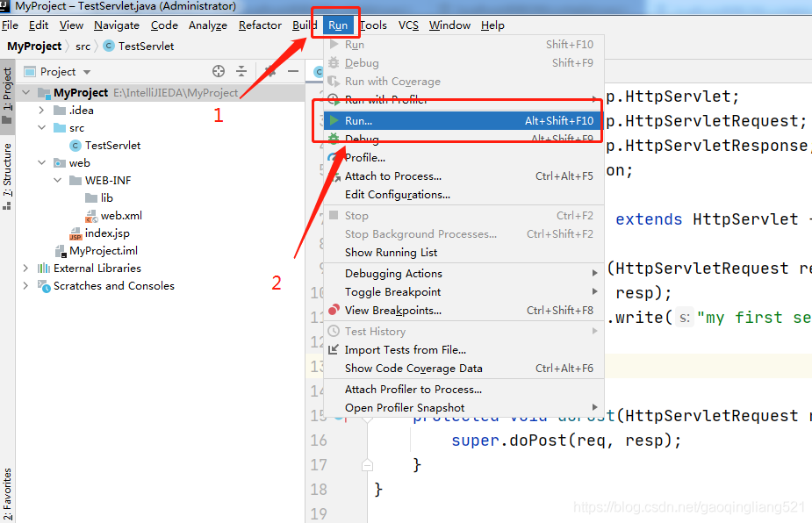Collapse the web folder in tree

[x=41, y=162]
